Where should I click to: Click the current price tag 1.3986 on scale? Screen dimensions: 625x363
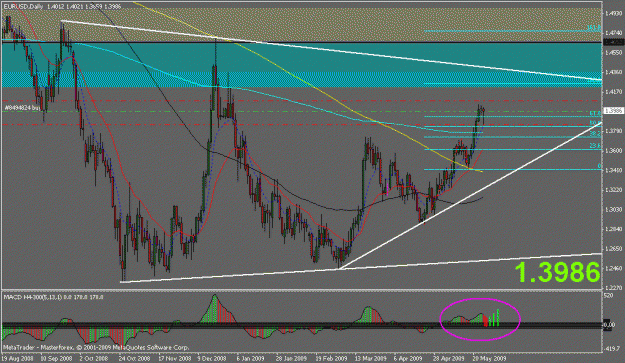coord(613,110)
